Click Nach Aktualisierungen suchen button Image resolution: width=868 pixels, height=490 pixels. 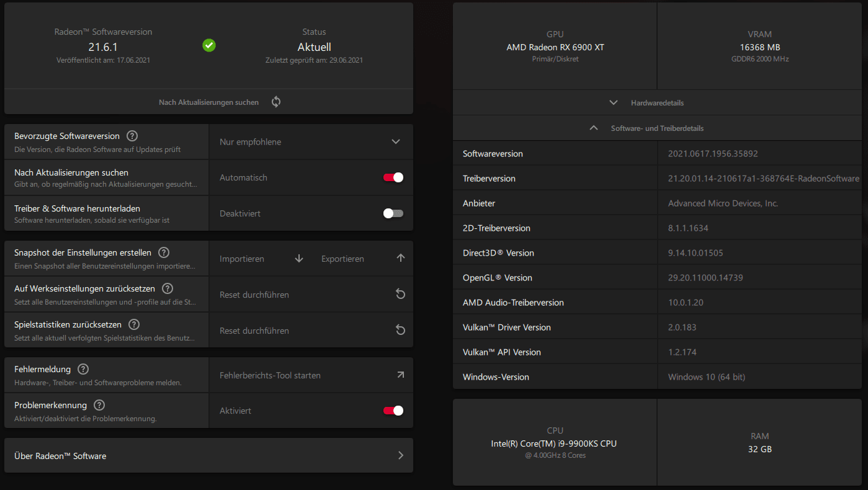208,102
